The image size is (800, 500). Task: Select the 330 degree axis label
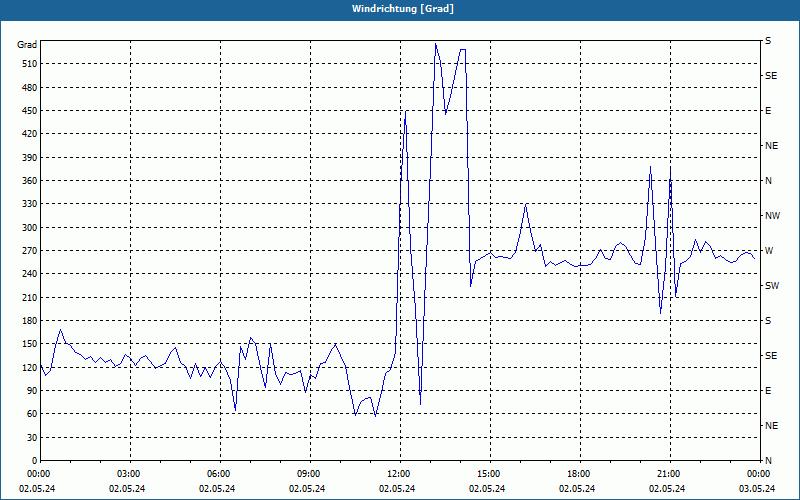pos(30,204)
